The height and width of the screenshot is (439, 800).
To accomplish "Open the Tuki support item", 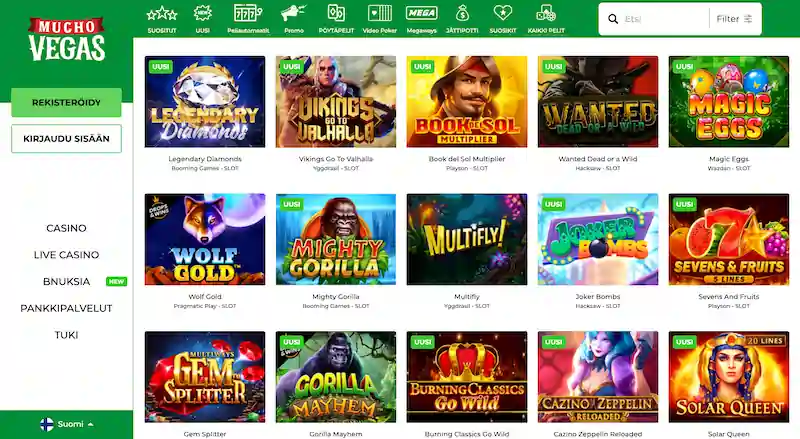I will coord(66,335).
